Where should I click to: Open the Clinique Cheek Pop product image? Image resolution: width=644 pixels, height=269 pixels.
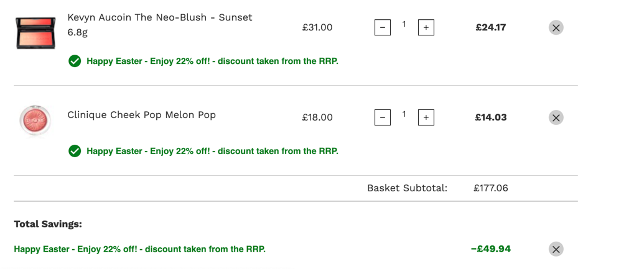click(x=35, y=120)
